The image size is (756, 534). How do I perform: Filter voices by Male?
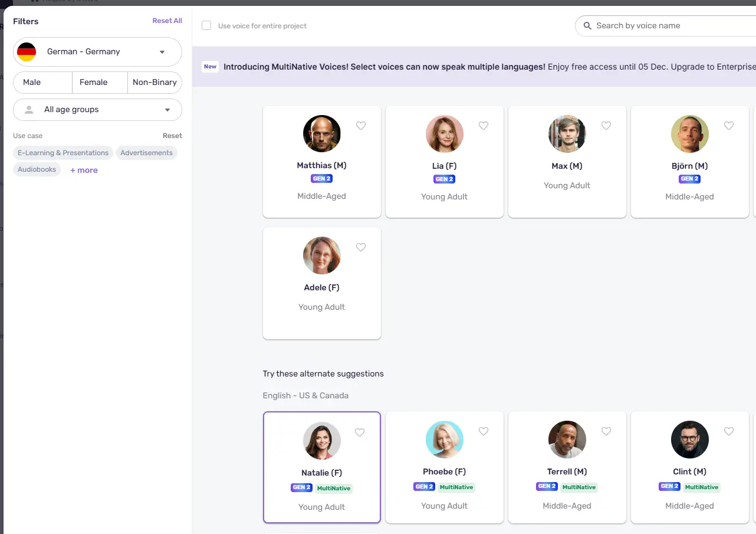42,82
